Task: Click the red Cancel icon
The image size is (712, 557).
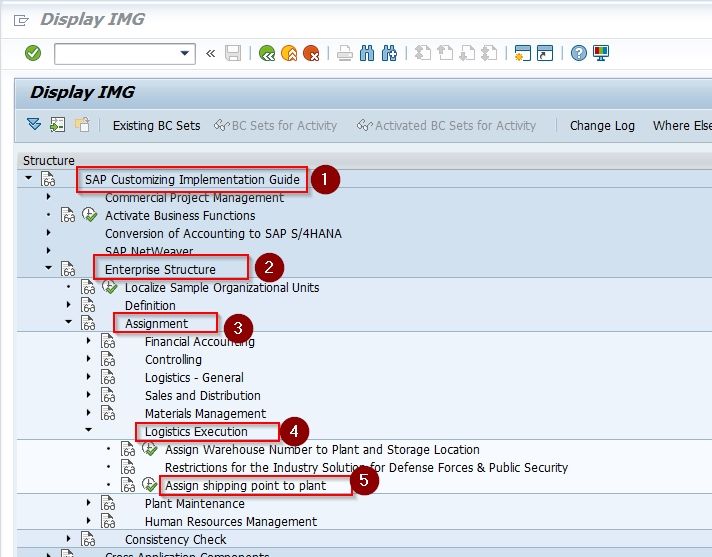Action: coord(311,54)
